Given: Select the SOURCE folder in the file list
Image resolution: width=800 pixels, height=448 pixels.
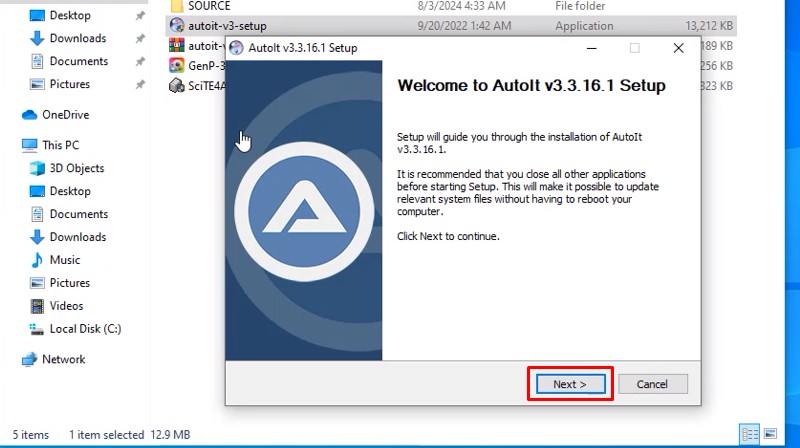Looking at the screenshot, I should 208,6.
